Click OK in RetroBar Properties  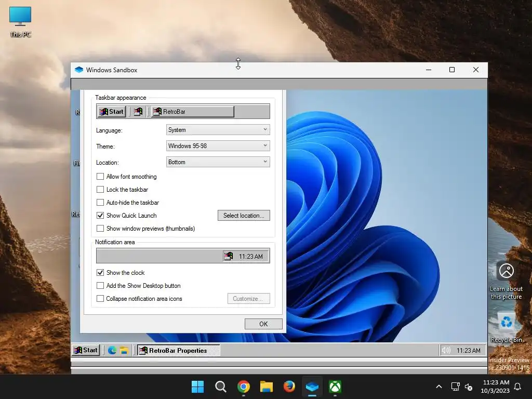tap(263, 324)
